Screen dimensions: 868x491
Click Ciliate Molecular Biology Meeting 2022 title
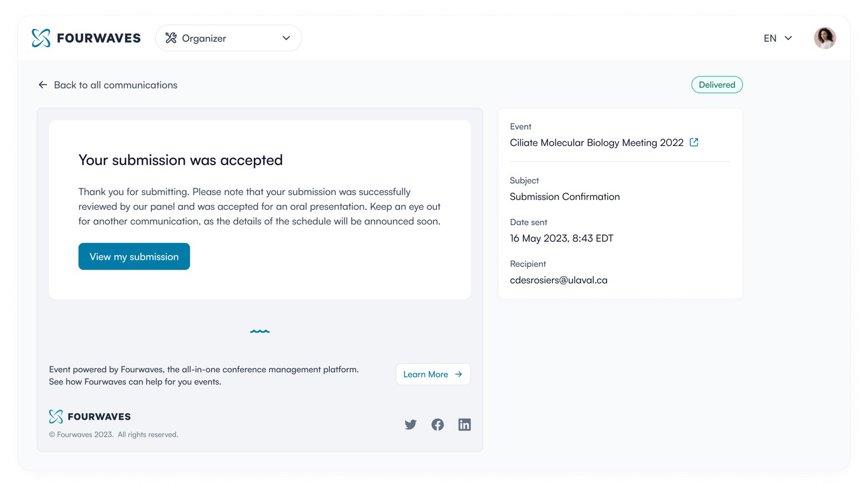(596, 143)
